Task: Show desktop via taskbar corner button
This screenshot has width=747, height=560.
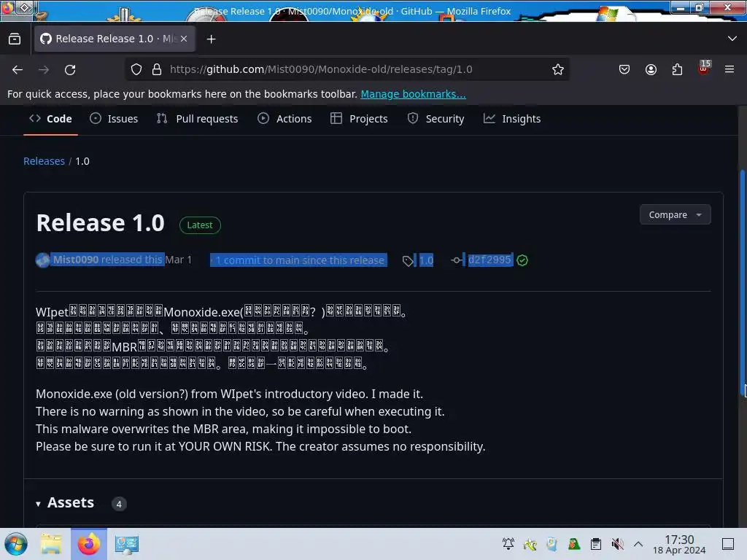Action: 728,544
